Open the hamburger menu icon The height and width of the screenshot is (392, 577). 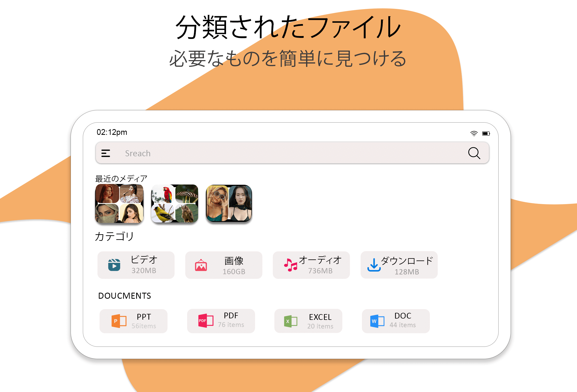tap(106, 153)
